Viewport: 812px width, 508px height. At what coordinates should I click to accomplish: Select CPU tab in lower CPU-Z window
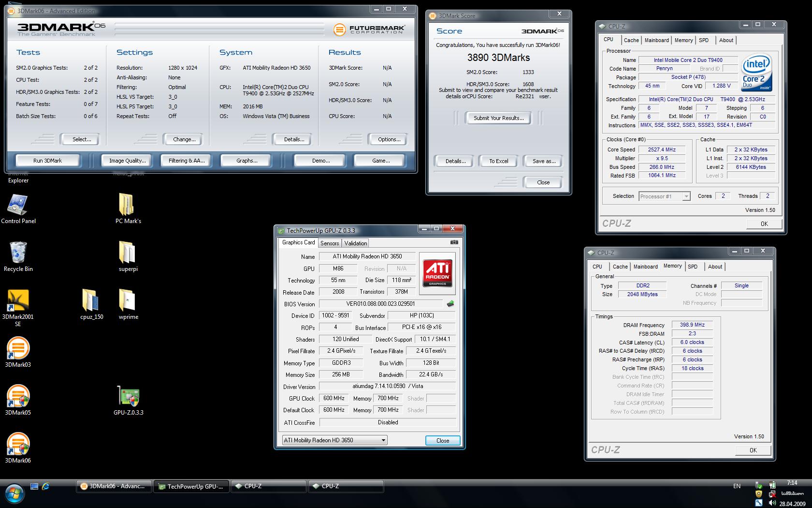tap(597, 267)
